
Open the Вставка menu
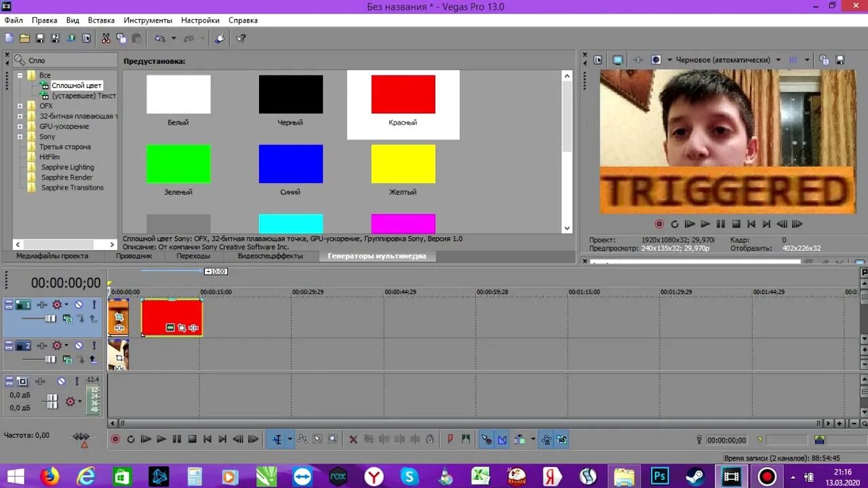(101, 20)
